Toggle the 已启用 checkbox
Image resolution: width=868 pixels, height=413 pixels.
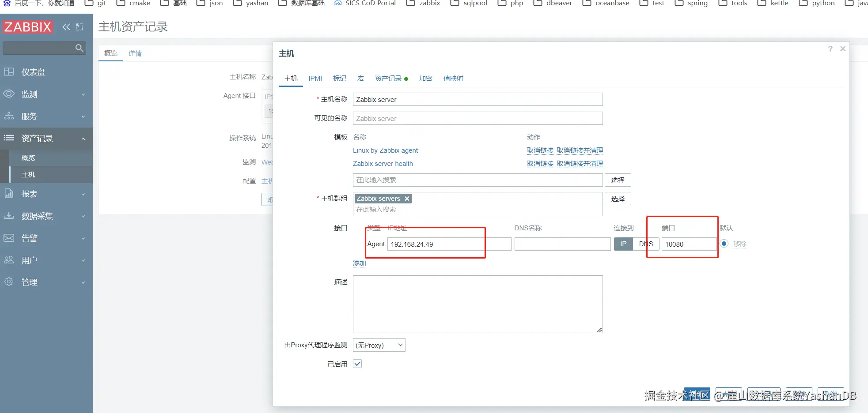pos(357,364)
